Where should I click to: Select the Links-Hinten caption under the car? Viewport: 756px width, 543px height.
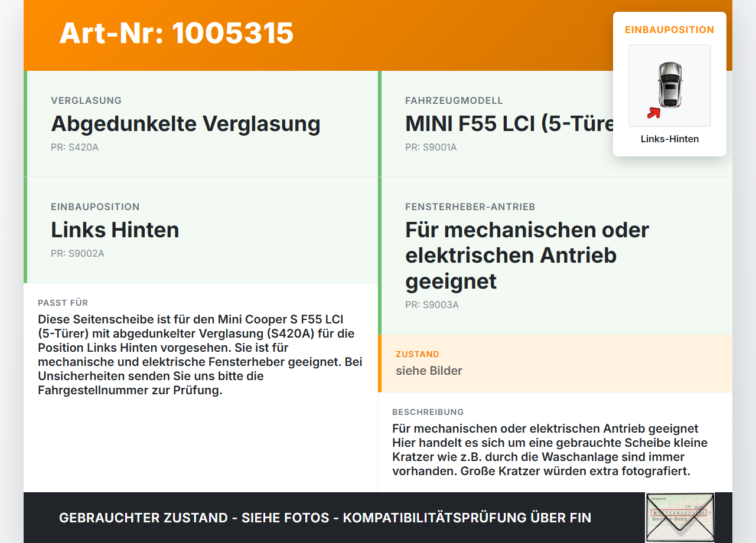pyautogui.click(x=670, y=139)
